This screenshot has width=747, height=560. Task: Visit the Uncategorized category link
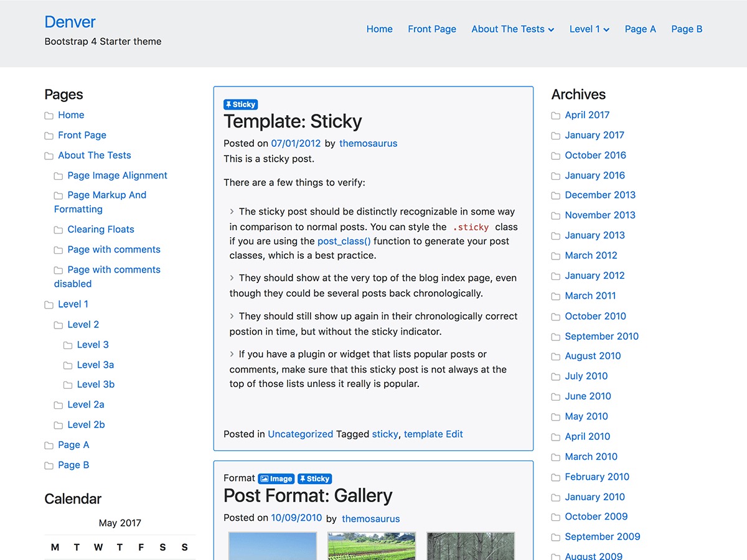301,434
